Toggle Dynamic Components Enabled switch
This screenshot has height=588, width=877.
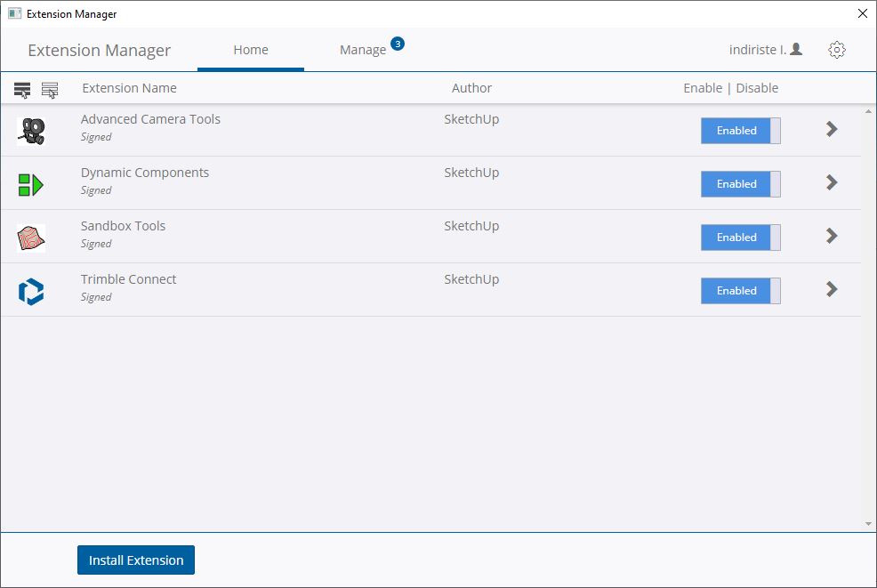pos(741,184)
